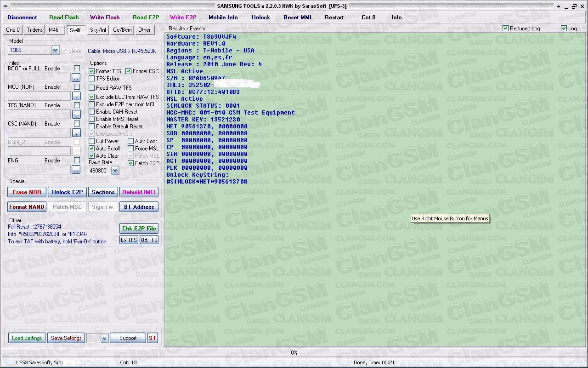Check the Enable Default Reset option
Image resolution: width=588 pixels, height=368 pixels.
click(x=92, y=126)
